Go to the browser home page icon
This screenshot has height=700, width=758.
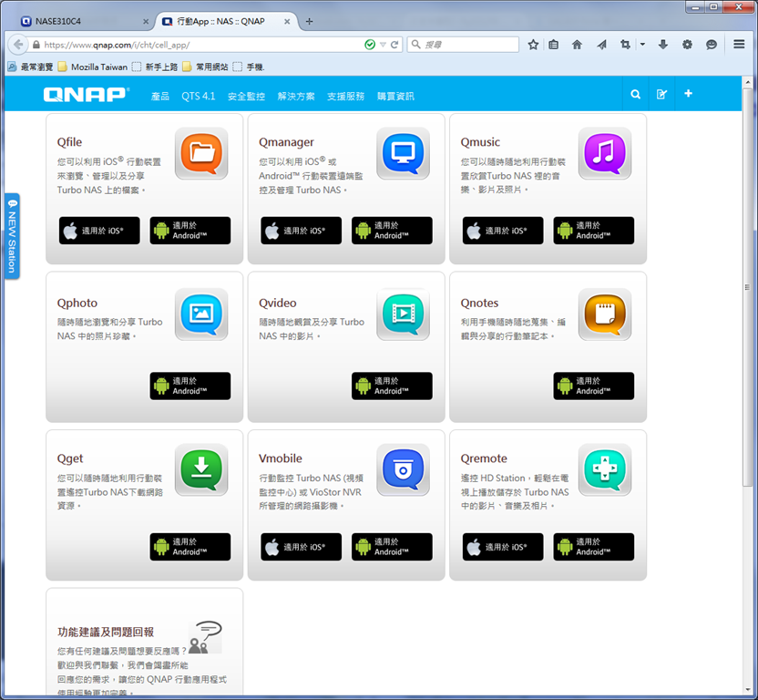click(578, 45)
